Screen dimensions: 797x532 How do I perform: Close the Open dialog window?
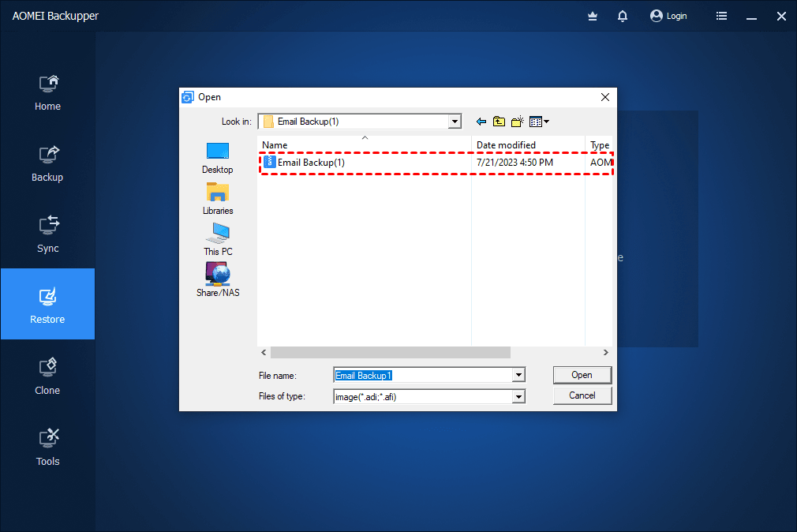tap(605, 97)
